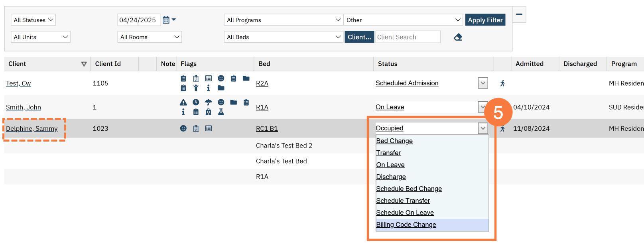644x250 pixels.
Task: Click the warning triangle flag for Smith, John
Action: [183, 102]
